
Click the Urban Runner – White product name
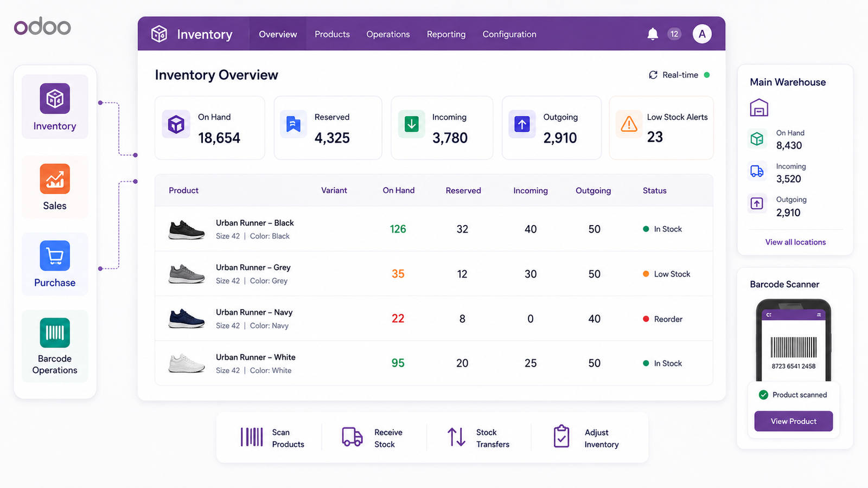[x=256, y=357]
